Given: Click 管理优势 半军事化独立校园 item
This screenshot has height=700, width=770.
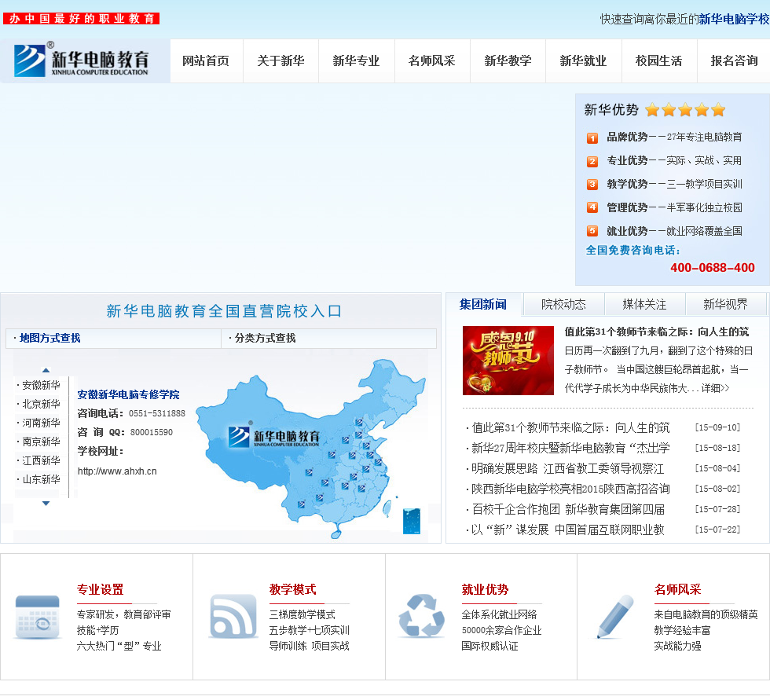Looking at the screenshot, I should coord(674,207).
